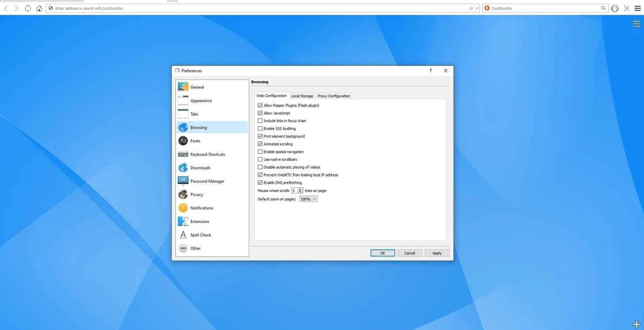Enable XSS Auditing checkbox
The image size is (644, 330).
(x=260, y=129)
